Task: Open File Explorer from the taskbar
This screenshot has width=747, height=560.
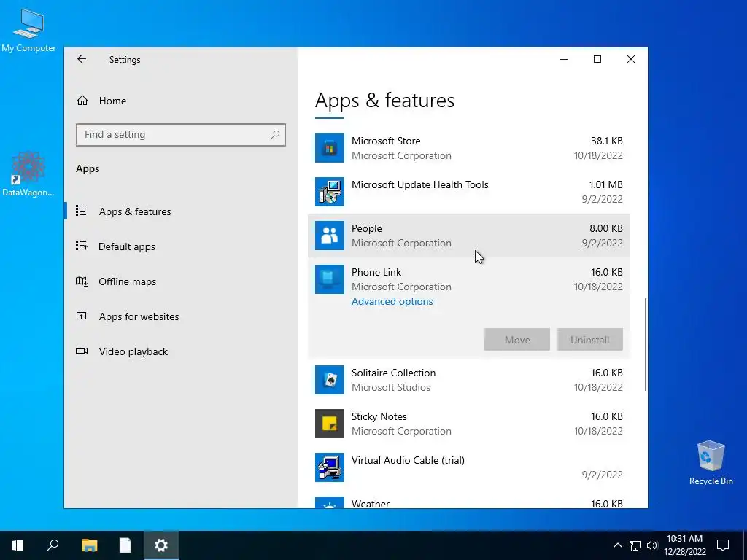Action: (89, 545)
